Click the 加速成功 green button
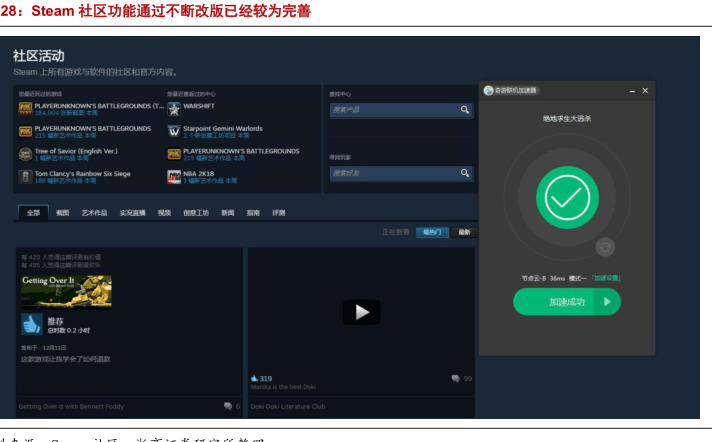 point(567,302)
